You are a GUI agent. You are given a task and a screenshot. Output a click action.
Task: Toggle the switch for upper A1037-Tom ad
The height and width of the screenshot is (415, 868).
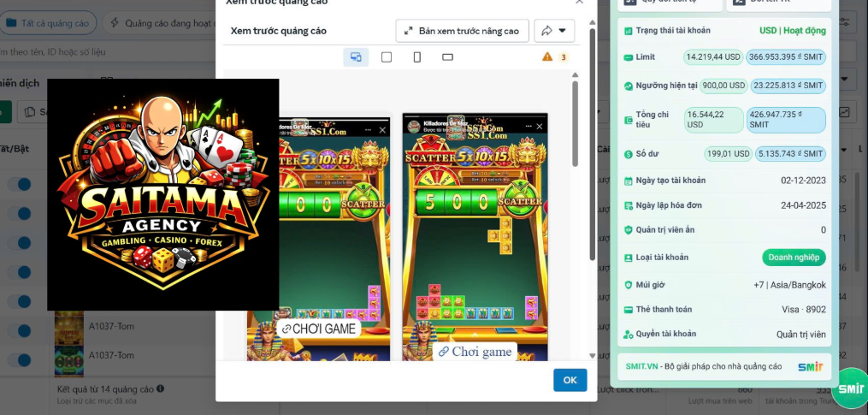coord(20,331)
